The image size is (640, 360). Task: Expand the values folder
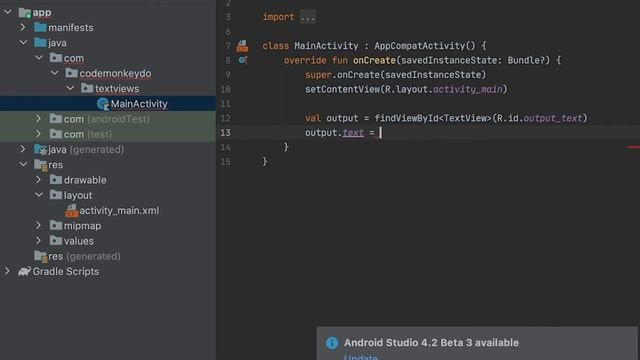[x=39, y=241]
